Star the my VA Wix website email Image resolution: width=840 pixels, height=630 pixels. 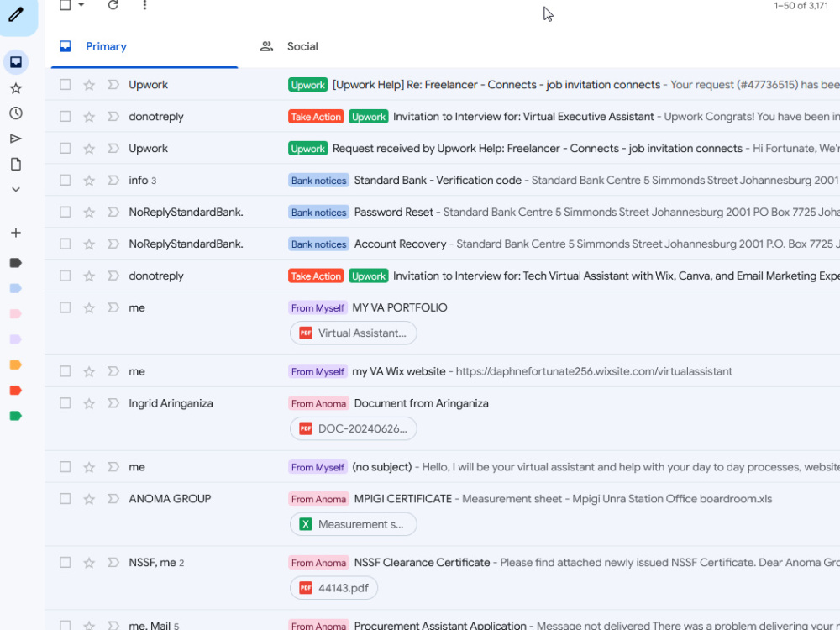tap(89, 371)
